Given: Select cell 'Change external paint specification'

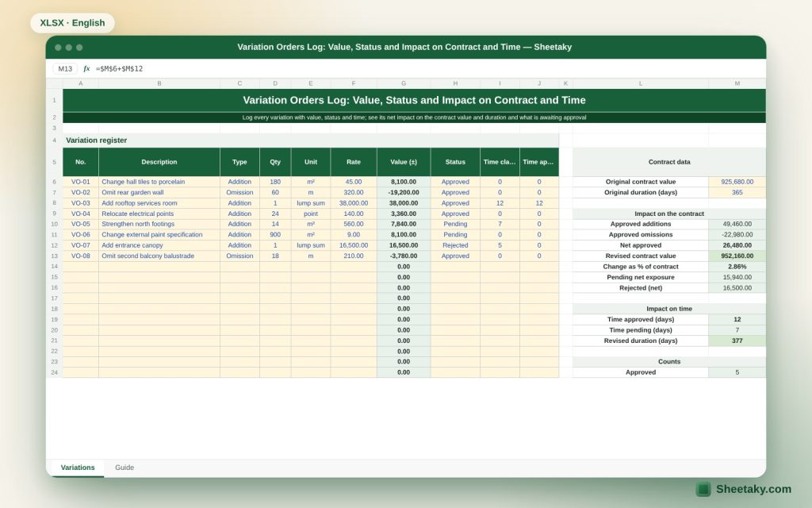Looking at the screenshot, I should coord(159,235).
